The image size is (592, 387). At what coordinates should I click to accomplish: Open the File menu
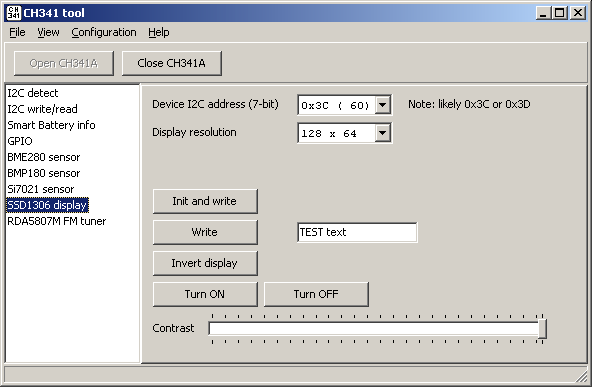[x=17, y=32]
